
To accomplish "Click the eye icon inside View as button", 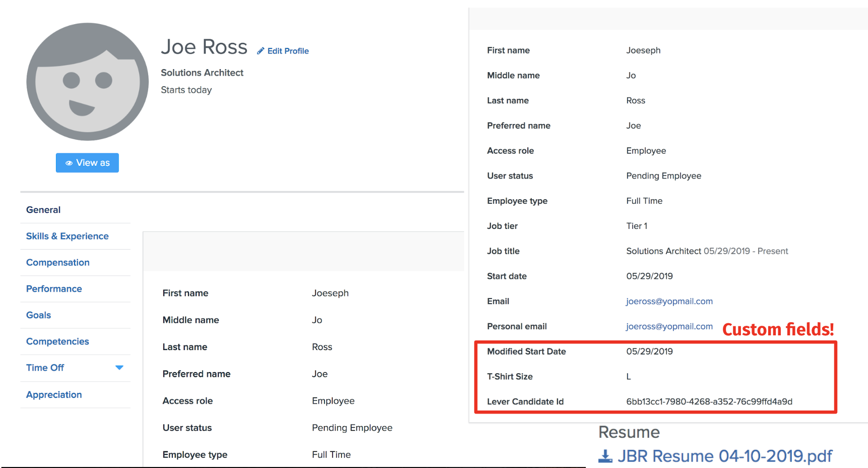I will [x=69, y=162].
